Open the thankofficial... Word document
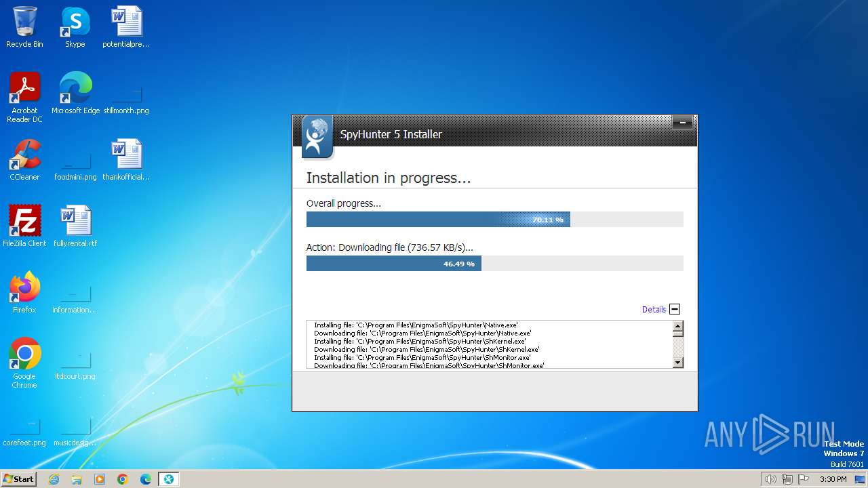The height and width of the screenshot is (488, 868). [x=126, y=160]
